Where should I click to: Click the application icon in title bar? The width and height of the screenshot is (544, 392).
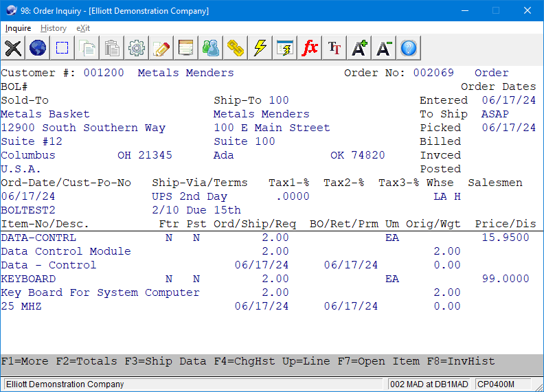(12, 10)
